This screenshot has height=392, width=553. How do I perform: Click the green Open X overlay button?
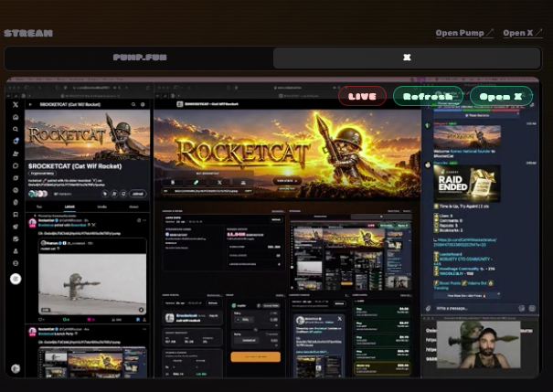[x=501, y=96]
